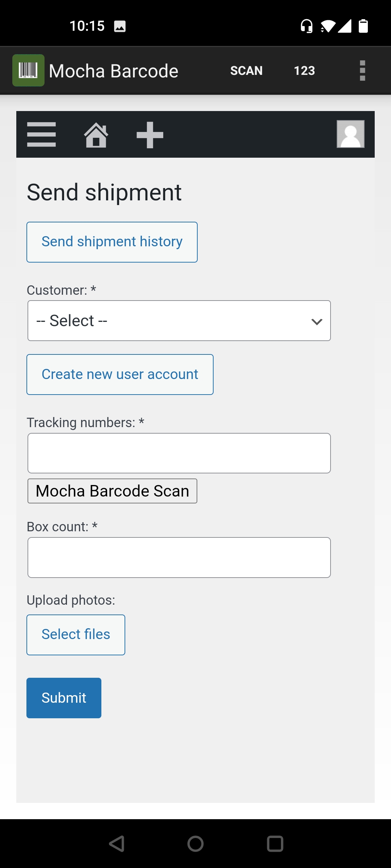This screenshot has height=868, width=391.
Task: Tap the screenshot notification icon in status bar
Action: [120, 26]
